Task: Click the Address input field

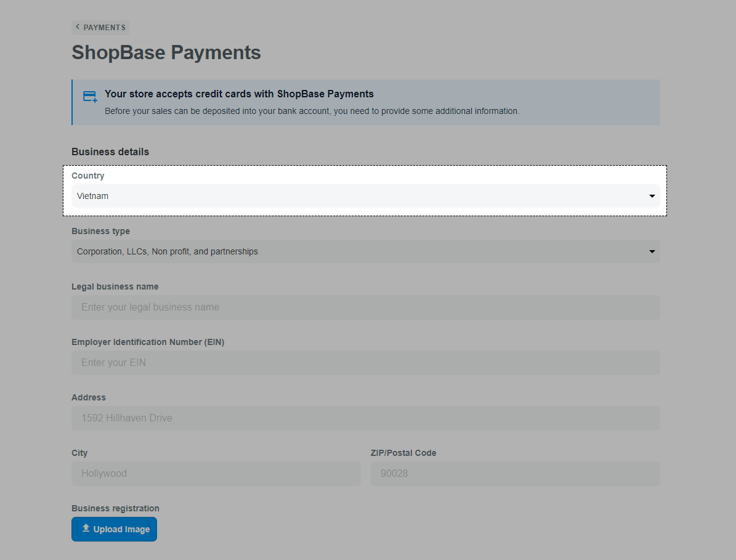Action: [365, 418]
